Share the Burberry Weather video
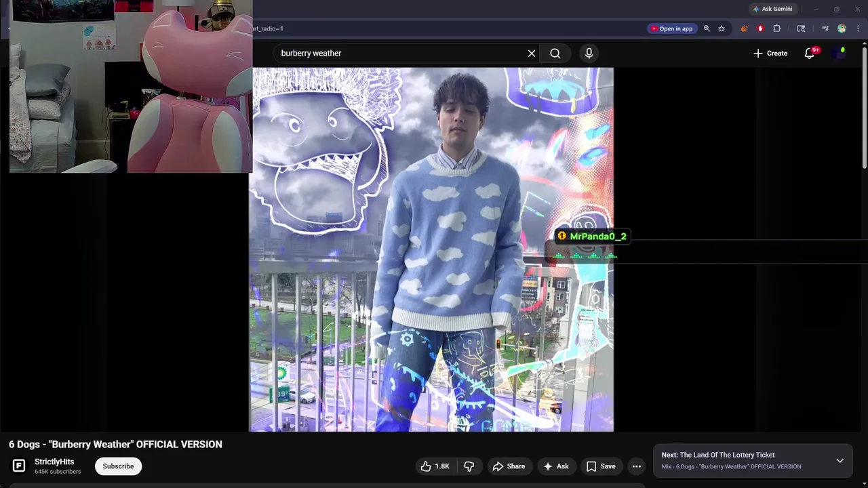 pos(509,466)
